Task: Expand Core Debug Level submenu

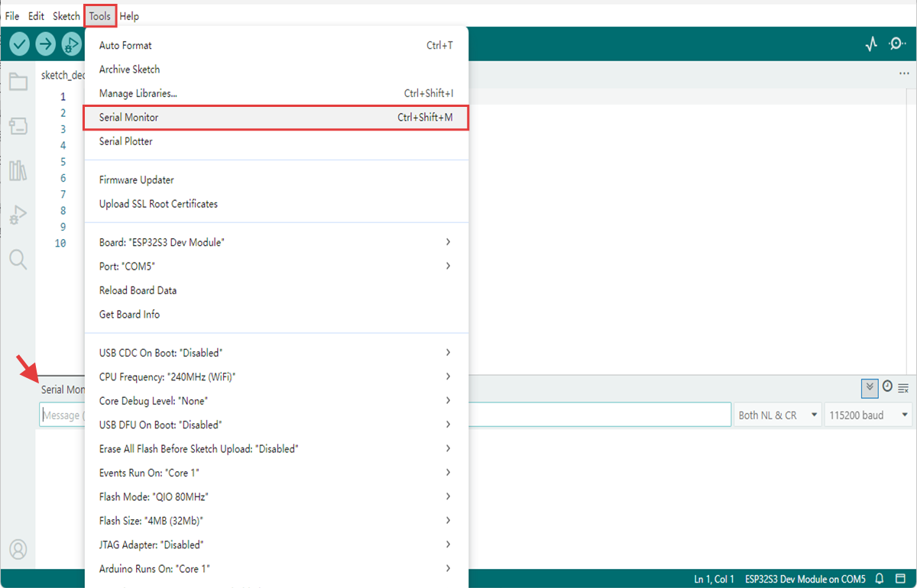Action: pyautogui.click(x=276, y=401)
